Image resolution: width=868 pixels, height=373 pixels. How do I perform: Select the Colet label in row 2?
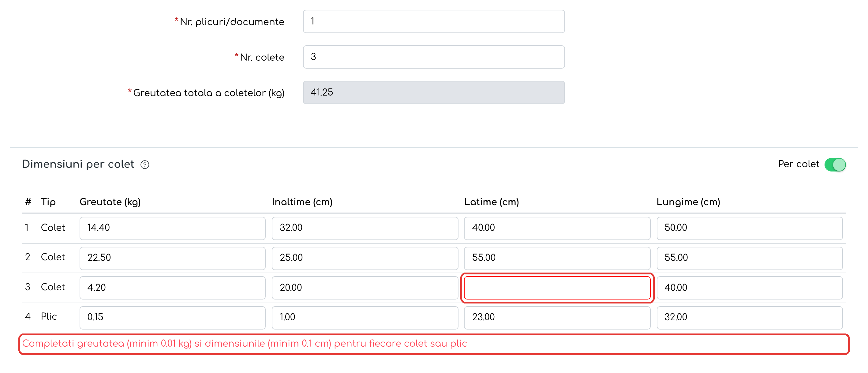pos(53,257)
